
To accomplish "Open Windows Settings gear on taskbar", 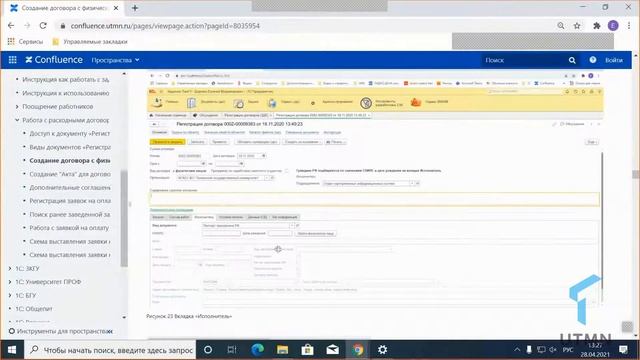I will (382, 350).
